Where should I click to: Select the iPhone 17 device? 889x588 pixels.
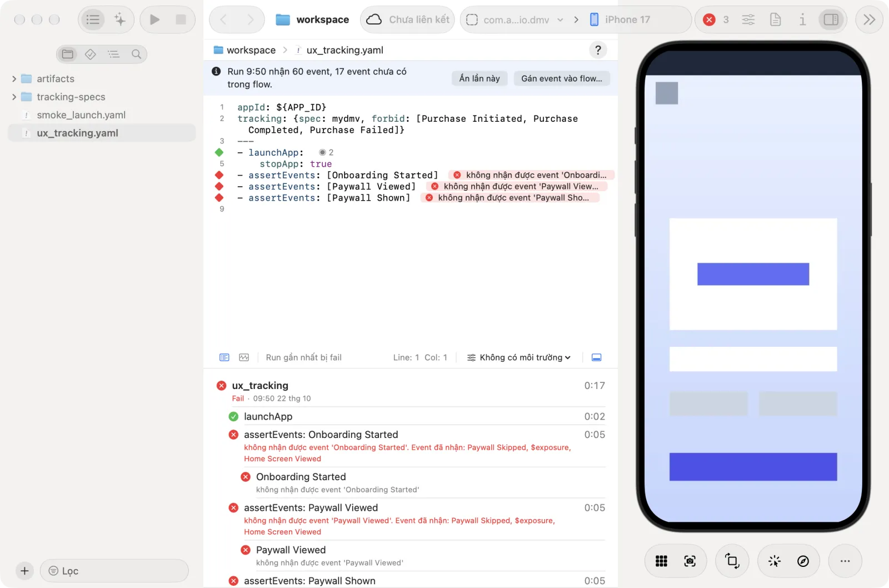[620, 19]
